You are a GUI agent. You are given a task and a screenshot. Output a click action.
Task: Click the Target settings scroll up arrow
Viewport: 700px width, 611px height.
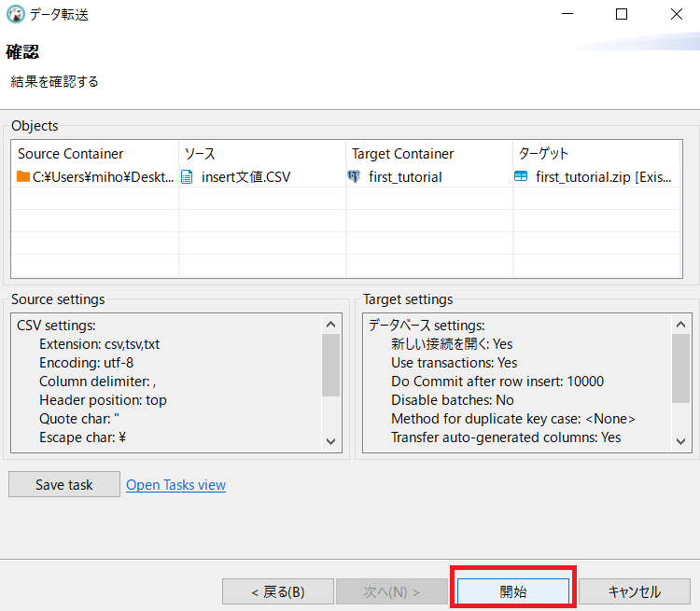(680, 325)
